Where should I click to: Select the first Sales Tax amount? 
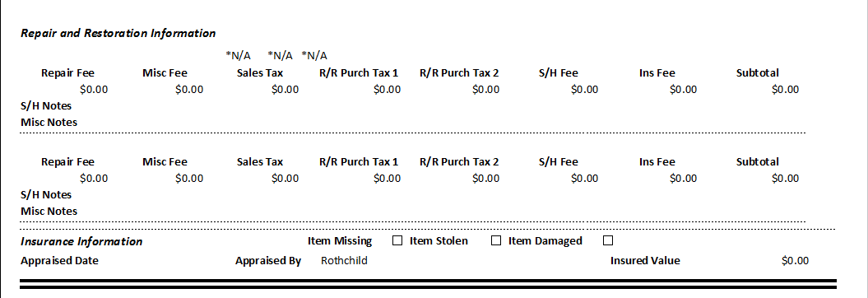(x=285, y=89)
